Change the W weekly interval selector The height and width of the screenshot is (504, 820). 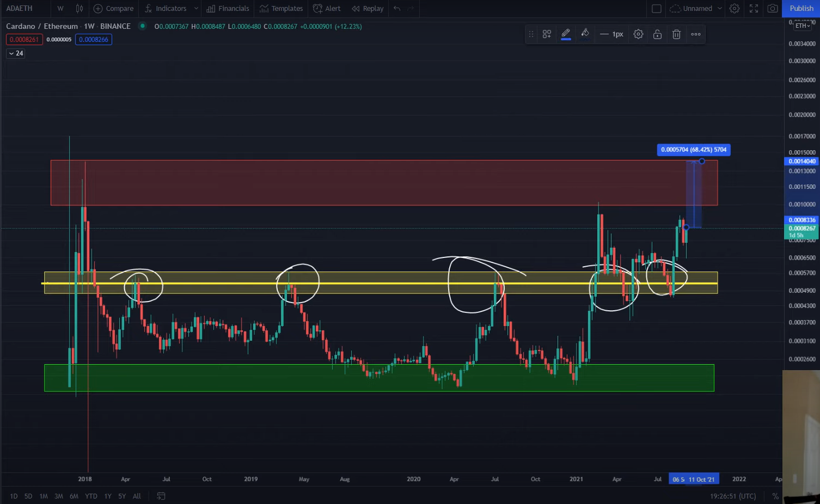60,8
